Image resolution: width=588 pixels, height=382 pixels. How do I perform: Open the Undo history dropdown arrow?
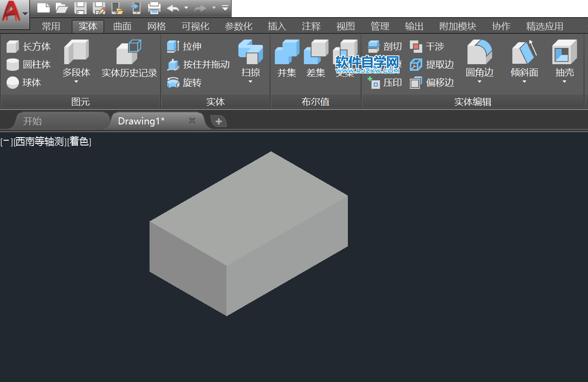pyautogui.click(x=186, y=8)
